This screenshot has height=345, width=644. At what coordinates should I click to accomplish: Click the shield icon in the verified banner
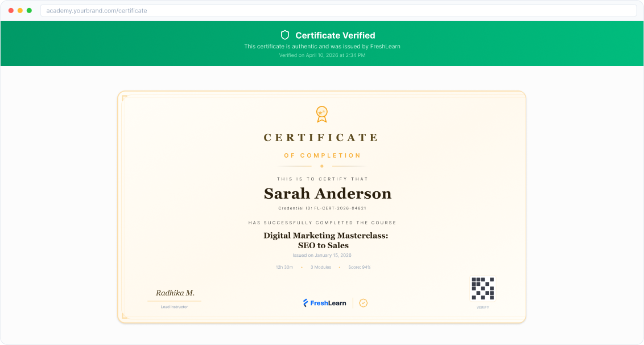click(286, 35)
